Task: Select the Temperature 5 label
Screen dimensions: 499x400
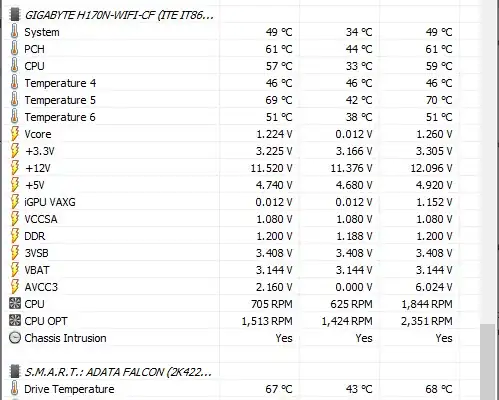Action: (60, 100)
